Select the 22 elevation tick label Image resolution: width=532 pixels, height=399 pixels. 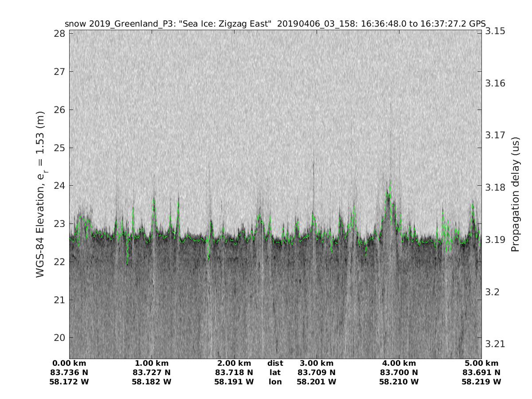60,262
